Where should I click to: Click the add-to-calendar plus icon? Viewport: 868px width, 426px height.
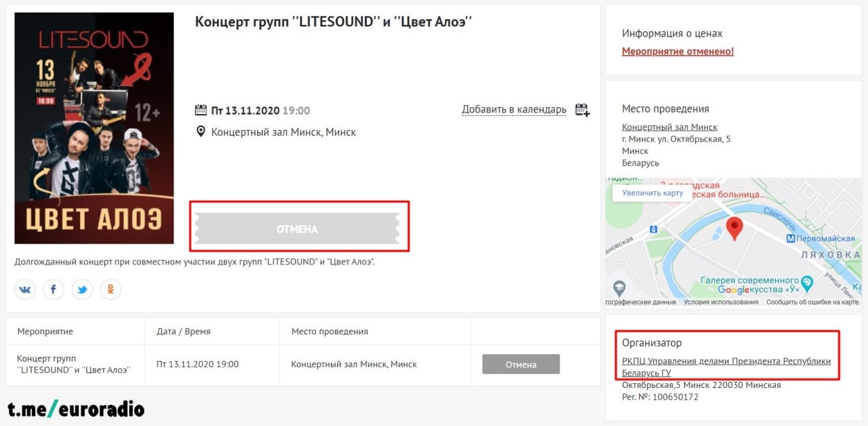(583, 110)
